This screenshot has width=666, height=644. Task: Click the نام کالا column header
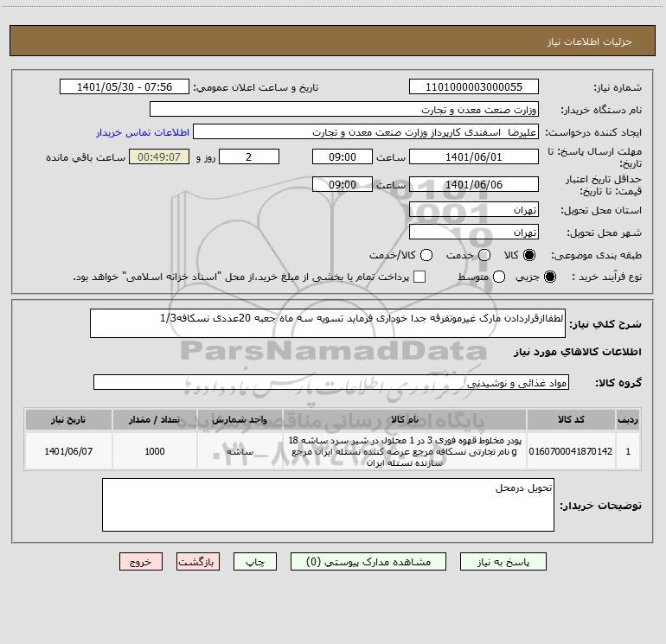tap(405, 419)
